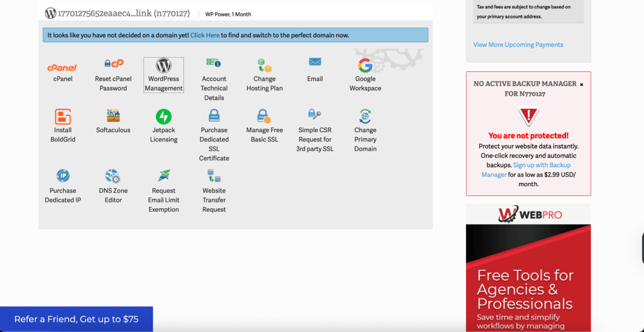This screenshot has height=332, width=644.
Task: Click the WebPro logo banner
Action: [528, 214]
